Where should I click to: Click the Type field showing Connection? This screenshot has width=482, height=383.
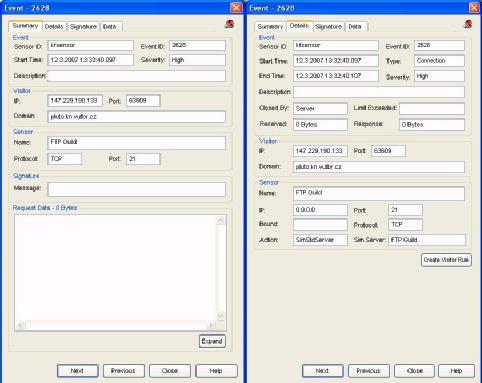(439, 61)
